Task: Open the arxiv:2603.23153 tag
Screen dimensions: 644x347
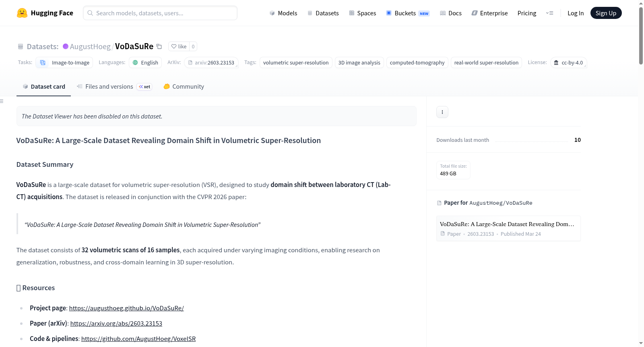Action: coord(211,62)
